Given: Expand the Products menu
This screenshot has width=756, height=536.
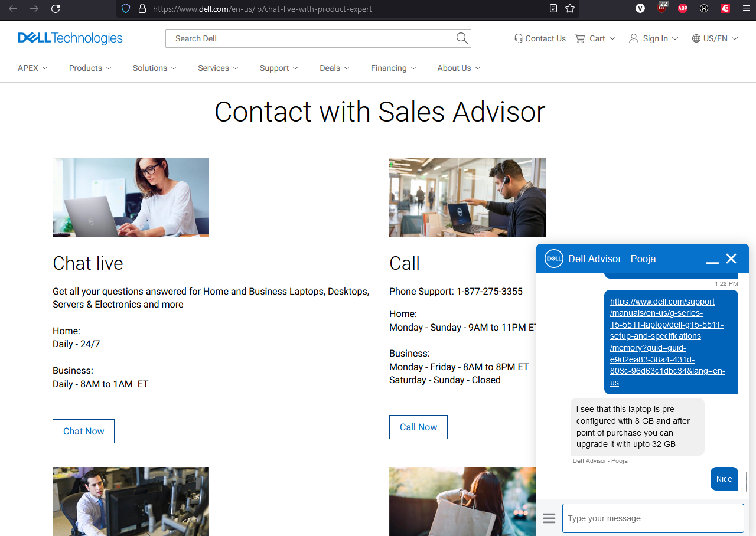Looking at the screenshot, I should (x=90, y=68).
